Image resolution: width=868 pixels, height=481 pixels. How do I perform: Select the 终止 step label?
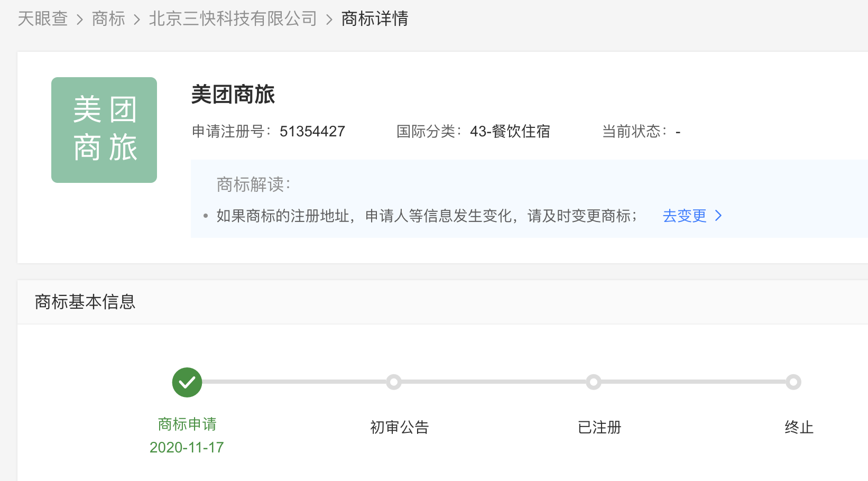pos(799,427)
